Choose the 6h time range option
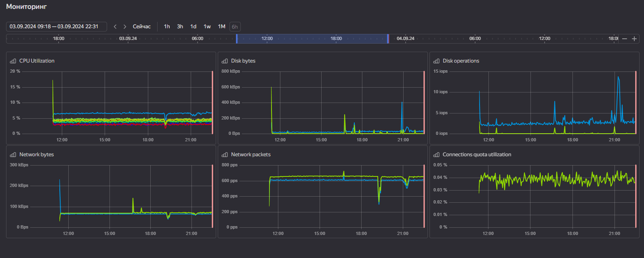The image size is (644, 258). tap(235, 27)
